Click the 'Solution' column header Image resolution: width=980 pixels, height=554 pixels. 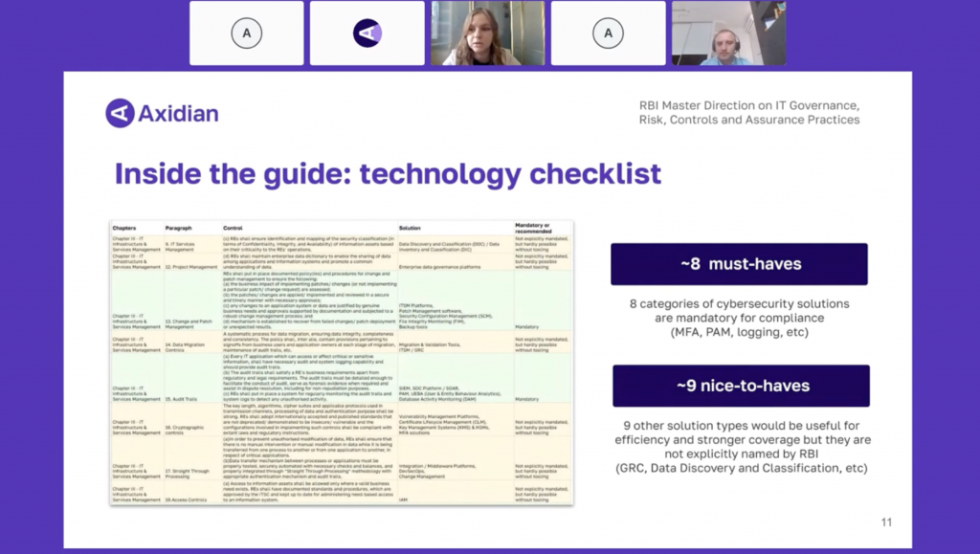pyautogui.click(x=411, y=229)
